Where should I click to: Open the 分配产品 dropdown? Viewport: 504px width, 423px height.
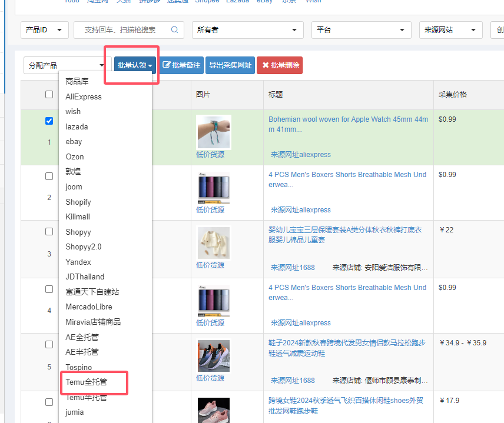pyautogui.click(x=67, y=65)
